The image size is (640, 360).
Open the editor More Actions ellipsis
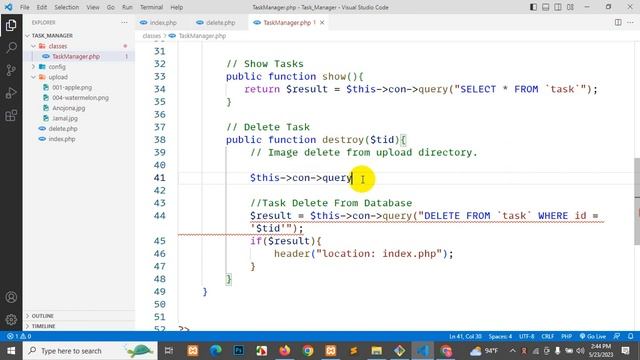click(630, 22)
